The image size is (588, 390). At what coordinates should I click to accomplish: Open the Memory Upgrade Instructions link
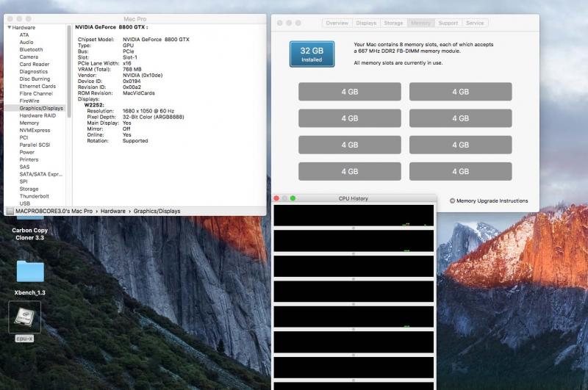492,201
